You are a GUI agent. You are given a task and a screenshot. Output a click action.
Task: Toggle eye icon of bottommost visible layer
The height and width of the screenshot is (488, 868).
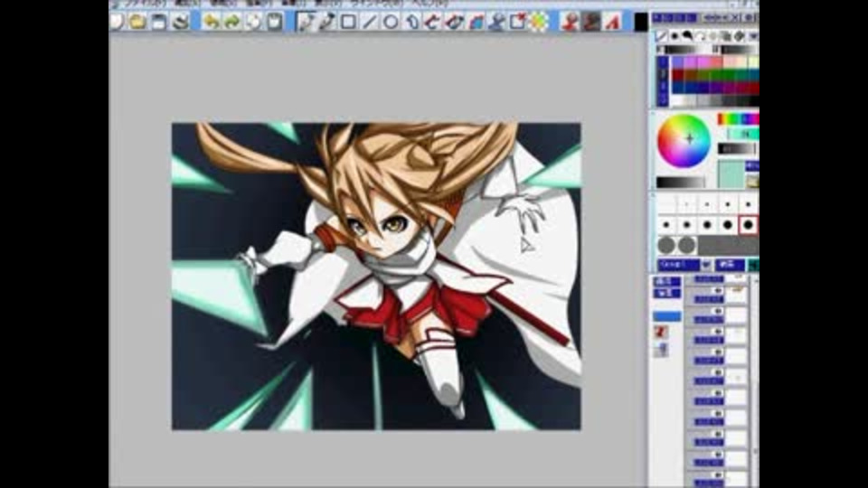[719, 474]
